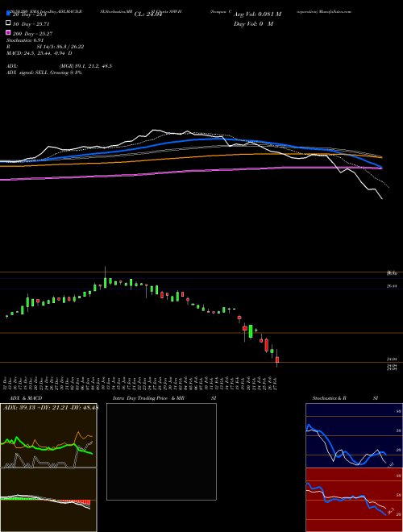Click the website name text at top right
Image resolution: width=403 pixels, height=532 pixels.
(337, 11)
